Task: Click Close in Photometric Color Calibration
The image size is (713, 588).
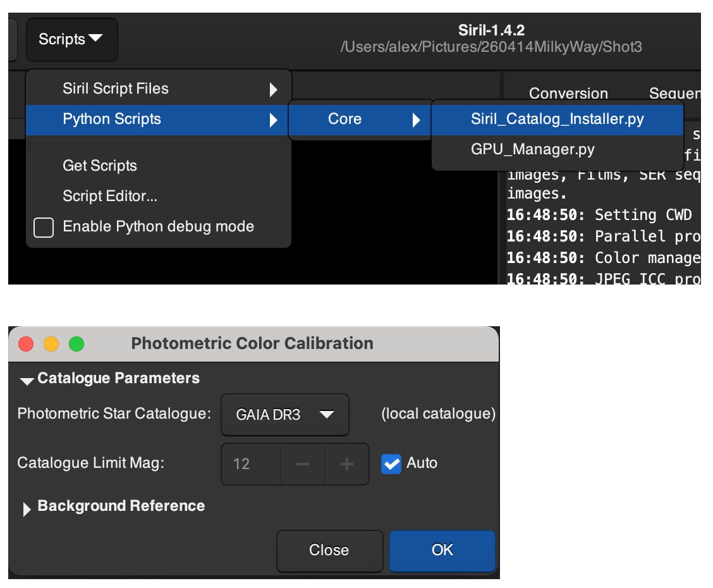Action: 329,550
